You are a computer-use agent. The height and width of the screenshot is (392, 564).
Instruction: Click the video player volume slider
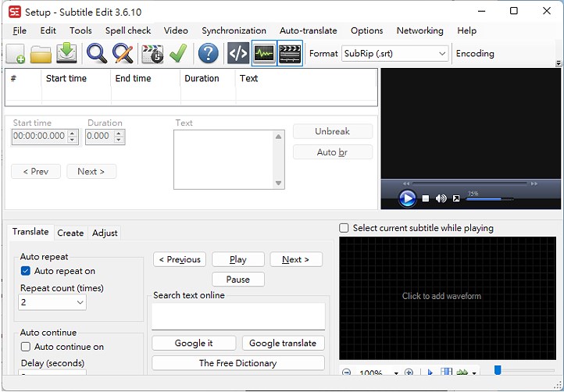[x=489, y=199]
